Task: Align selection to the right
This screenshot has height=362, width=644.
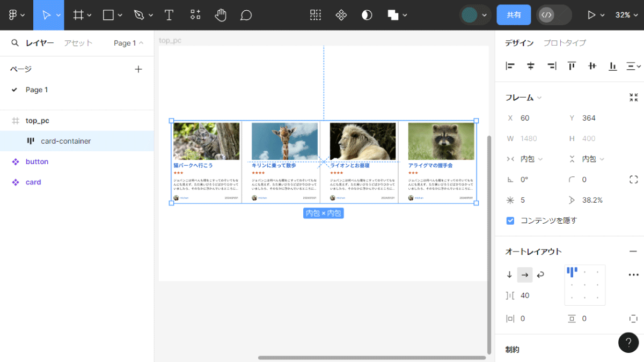Action: tap(552, 66)
